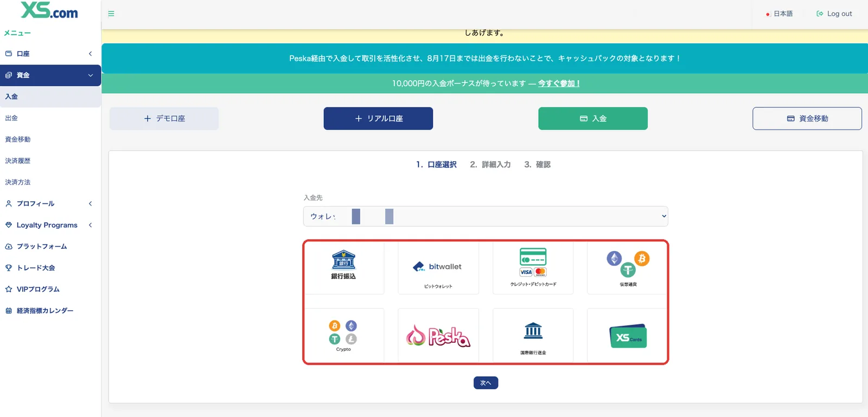The height and width of the screenshot is (417, 868).
Task: Choose XS Cards payment method
Action: coord(628,335)
